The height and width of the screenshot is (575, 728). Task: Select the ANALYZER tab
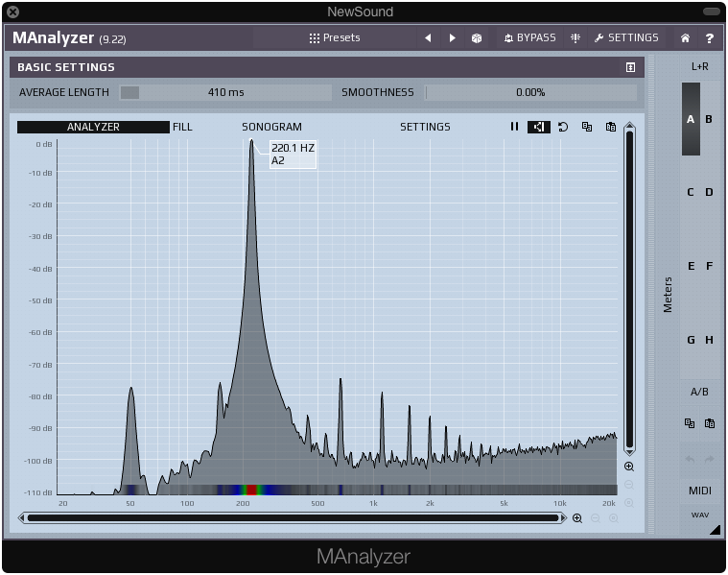pos(93,127)
